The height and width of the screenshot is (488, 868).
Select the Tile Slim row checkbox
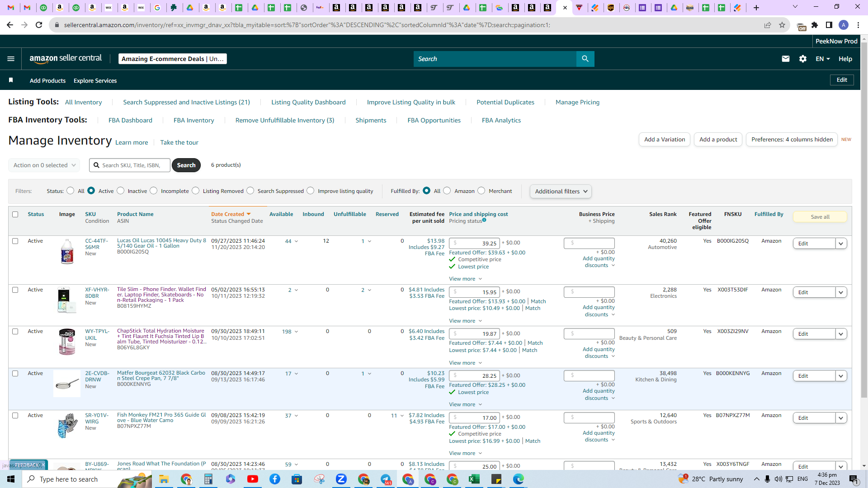[x=15, y=290]
